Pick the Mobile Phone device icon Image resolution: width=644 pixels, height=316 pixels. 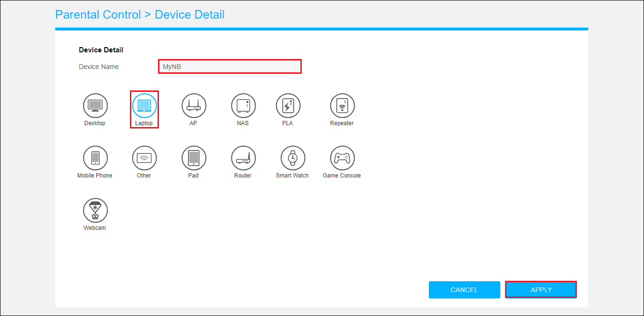96,158
